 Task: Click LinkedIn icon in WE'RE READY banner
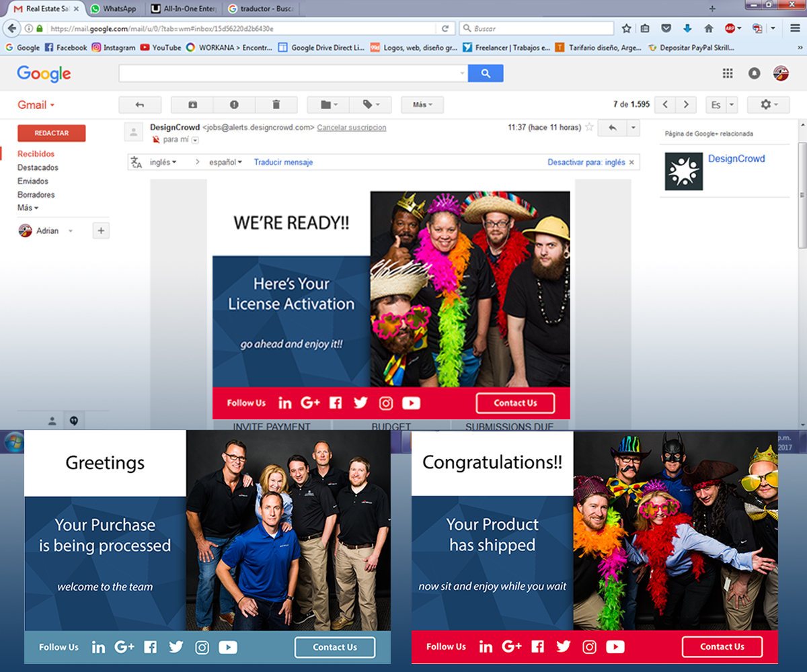click(285, 403)
